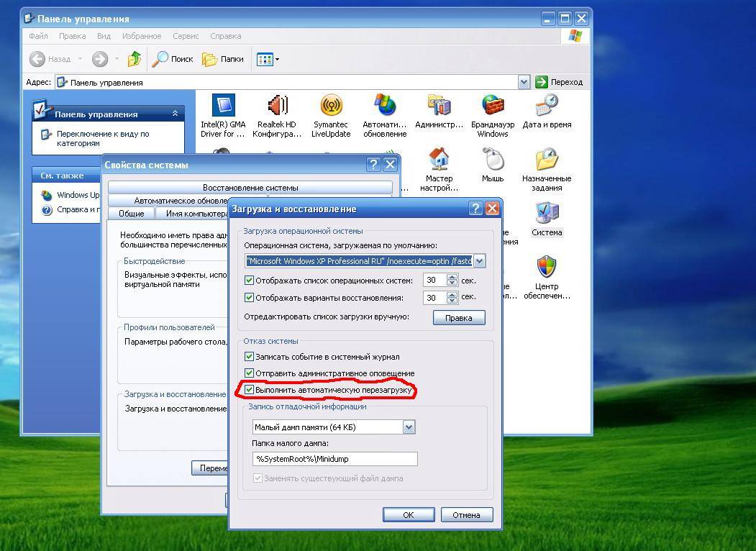Click the Back (Назад) toolbar button

pyautogui.click(x=50, y=59)
